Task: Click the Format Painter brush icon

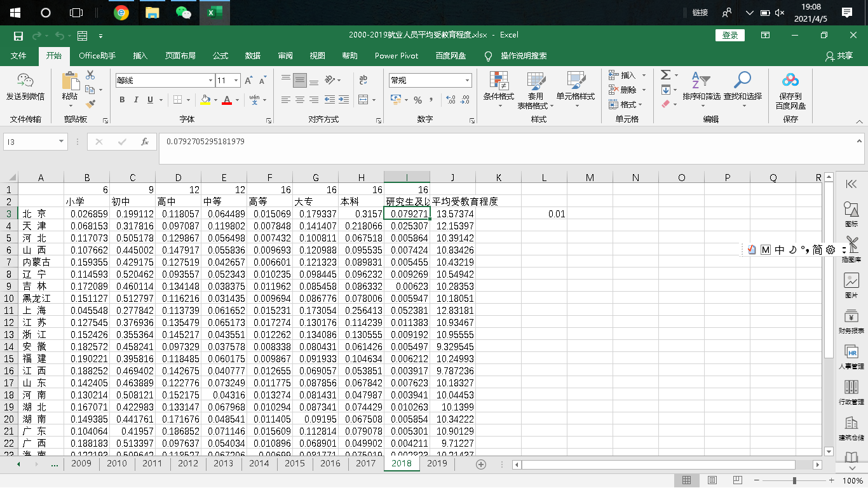Action: (90, 103)
